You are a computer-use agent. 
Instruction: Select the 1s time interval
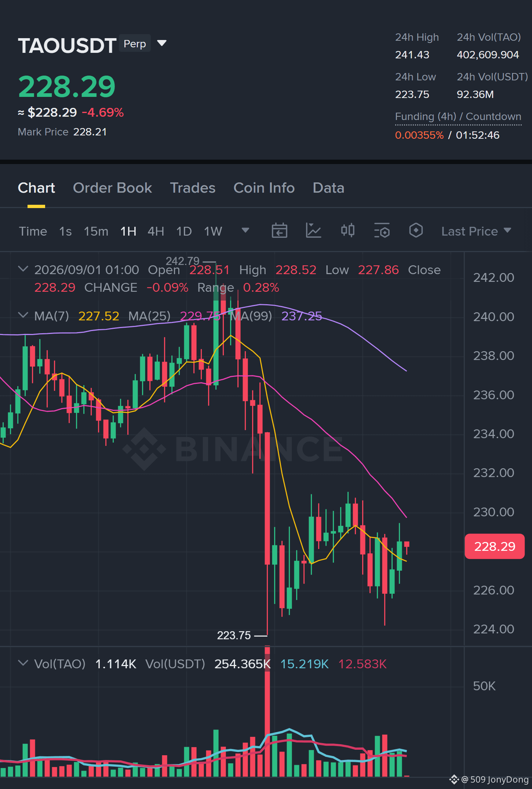point(65,231)
